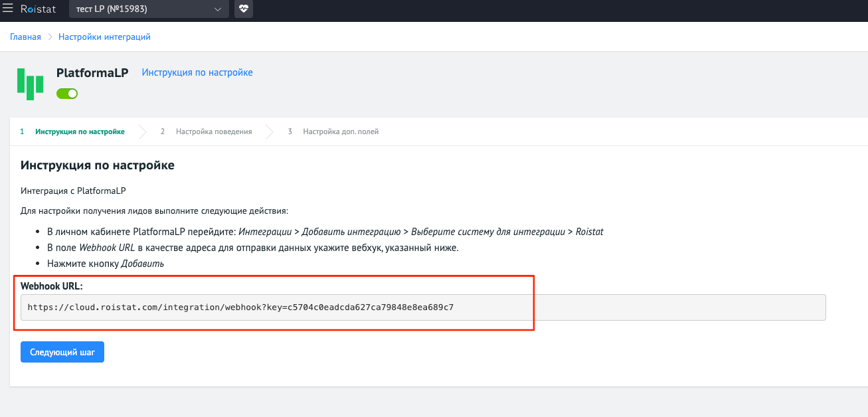Switch to step 3 Настройка доп. полей

[333, 131]
